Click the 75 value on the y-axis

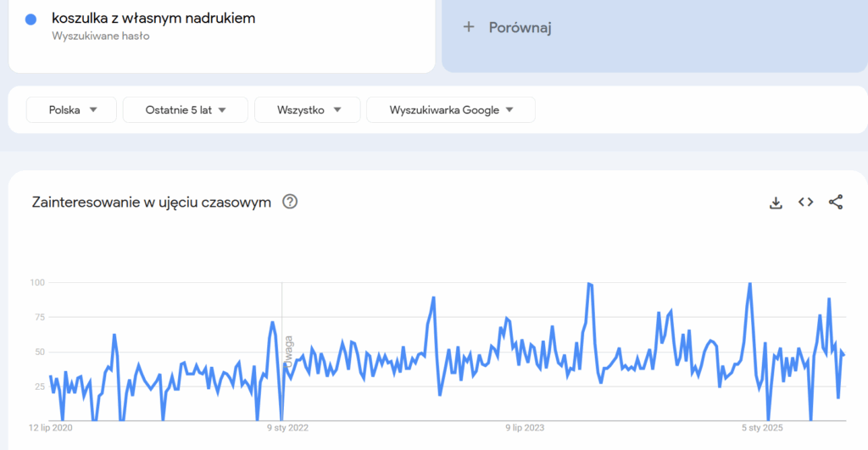39,317
